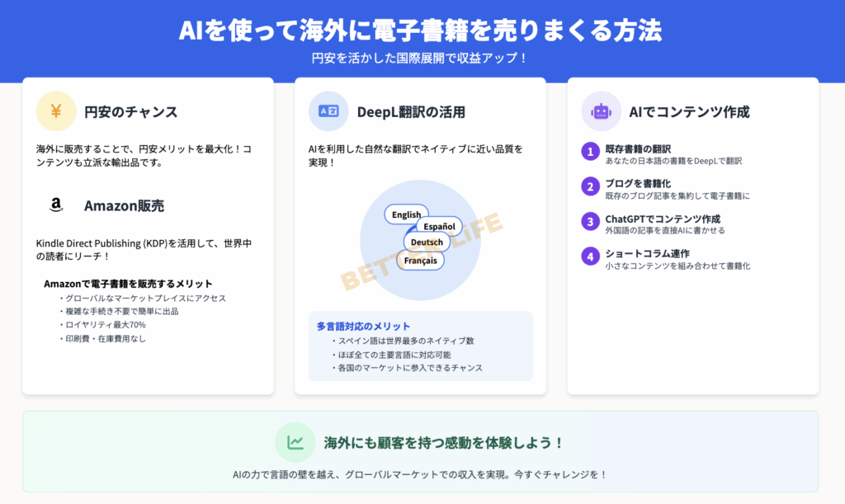
Task: Click the AI robot icon
Action: point(601,111)
